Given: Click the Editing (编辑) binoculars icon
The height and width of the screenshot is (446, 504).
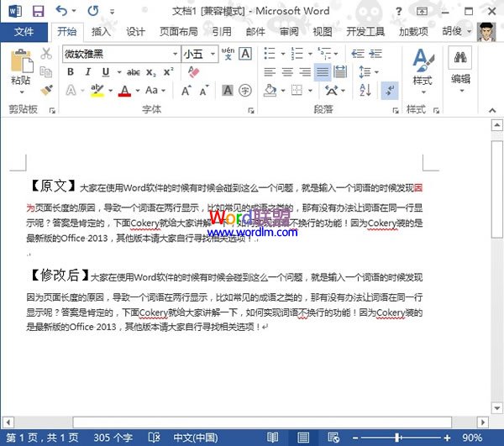Looking at the screenshot, I should click(460, 67).
